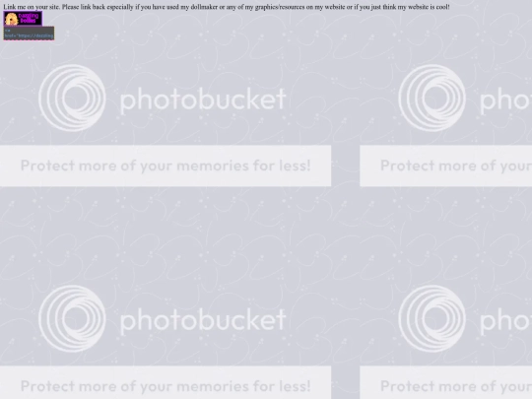Viewport: 532px width, 399px height.
Task: Click the upper-left 'photobucket' watermark word
Action: (203, 100)
